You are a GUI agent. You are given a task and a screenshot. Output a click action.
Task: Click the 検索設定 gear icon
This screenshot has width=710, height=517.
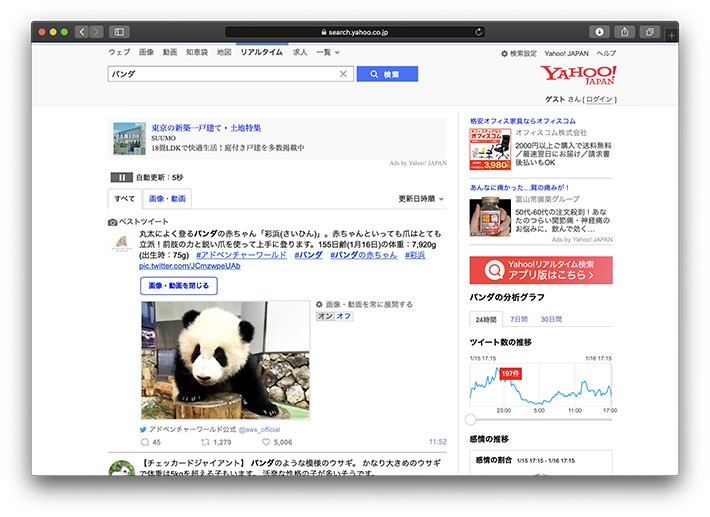point(504,53)
